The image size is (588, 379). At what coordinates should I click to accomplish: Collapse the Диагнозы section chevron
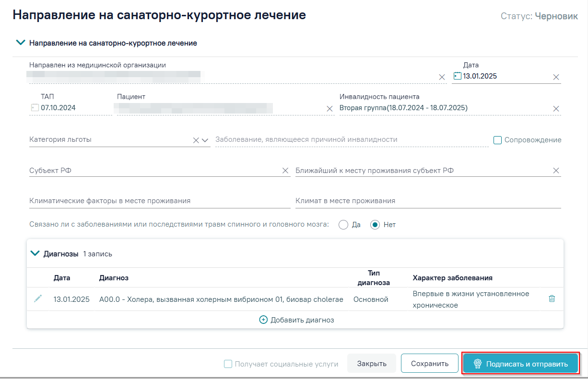pyautogui.click(x=35, y=253)
